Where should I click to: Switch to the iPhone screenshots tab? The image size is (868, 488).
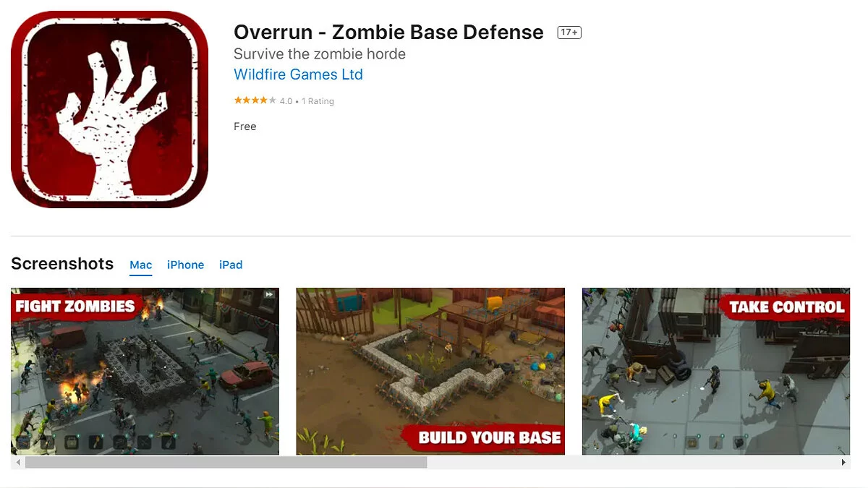coord(185,265)
